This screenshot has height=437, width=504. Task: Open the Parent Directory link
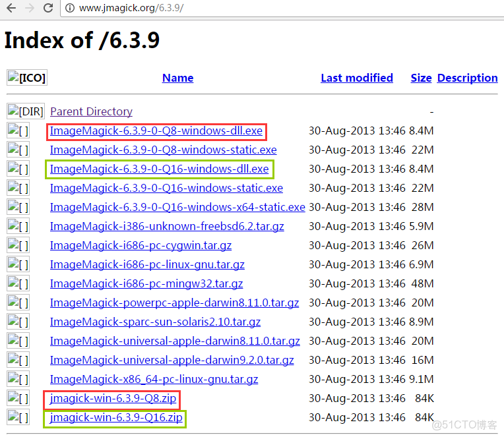pos(91,111)
